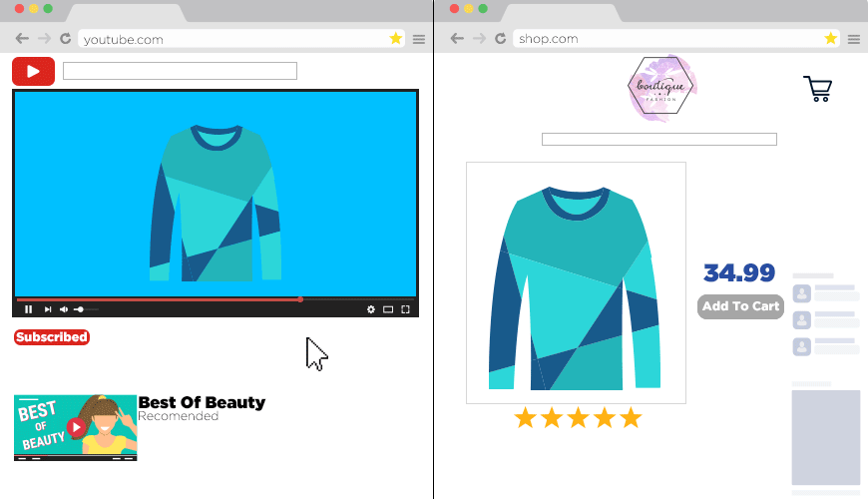
Task: Open the shop.com browser hamburger menu
Action: tap(854, 39)
